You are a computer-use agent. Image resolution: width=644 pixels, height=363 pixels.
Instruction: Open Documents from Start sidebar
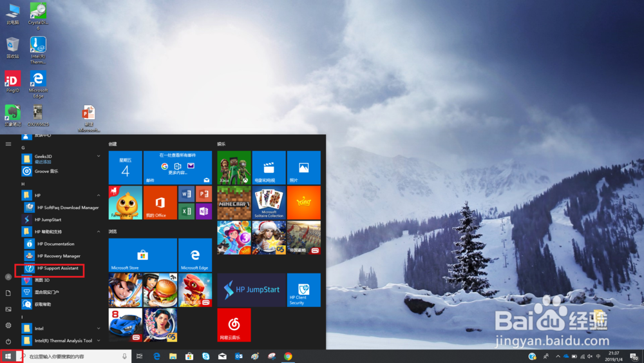point(8,293)
